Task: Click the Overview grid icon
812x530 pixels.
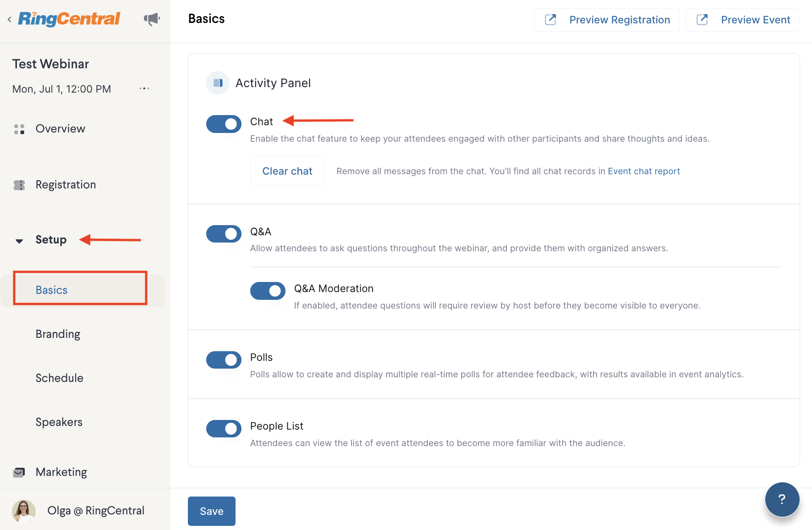Action: (19, 129)
